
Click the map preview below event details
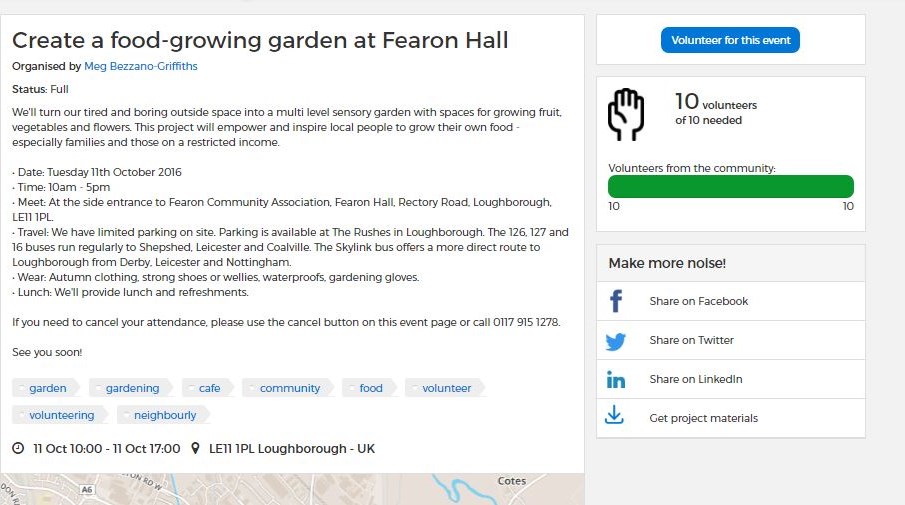pyautogui.click(x=292, y=489)
